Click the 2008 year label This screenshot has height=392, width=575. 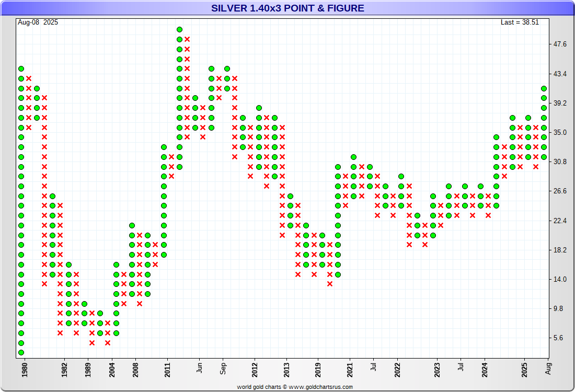point(136,370)
